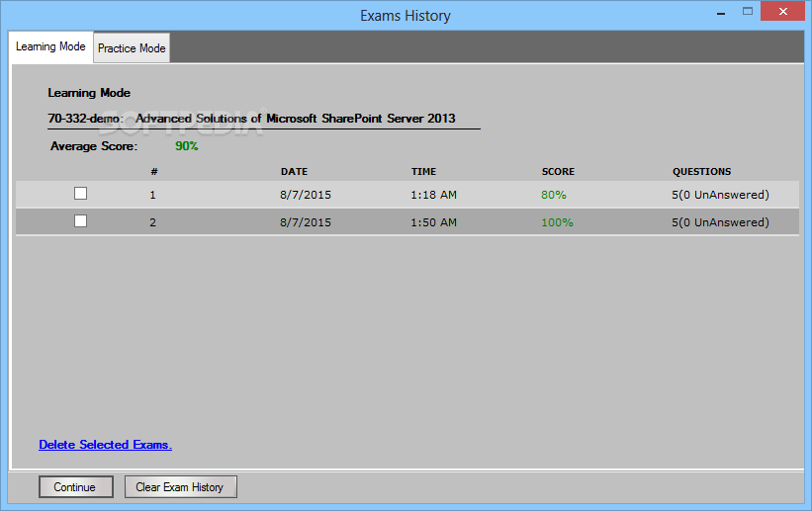Viewport: 812px width, 511px height.
Task: Click the DATE column header
Action: 294,172
